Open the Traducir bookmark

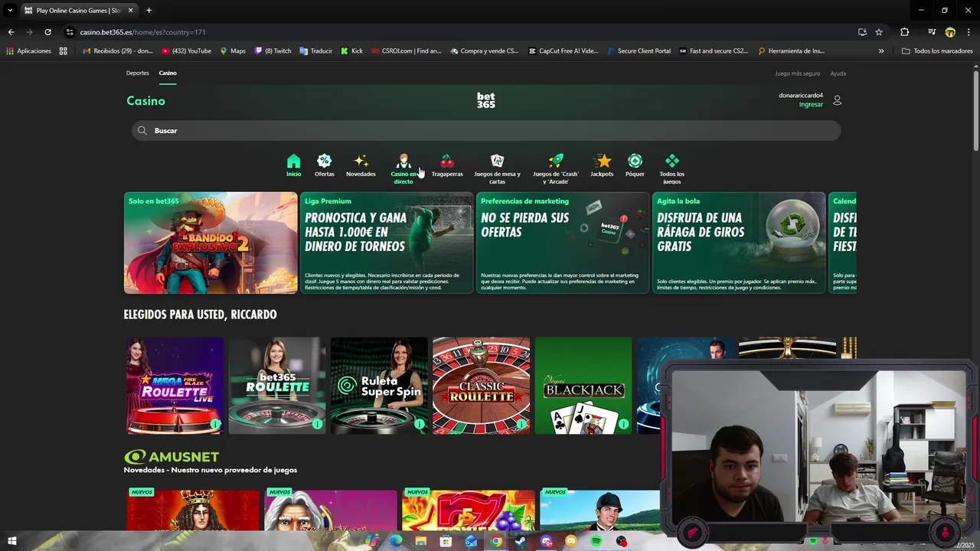pos(315,51)
